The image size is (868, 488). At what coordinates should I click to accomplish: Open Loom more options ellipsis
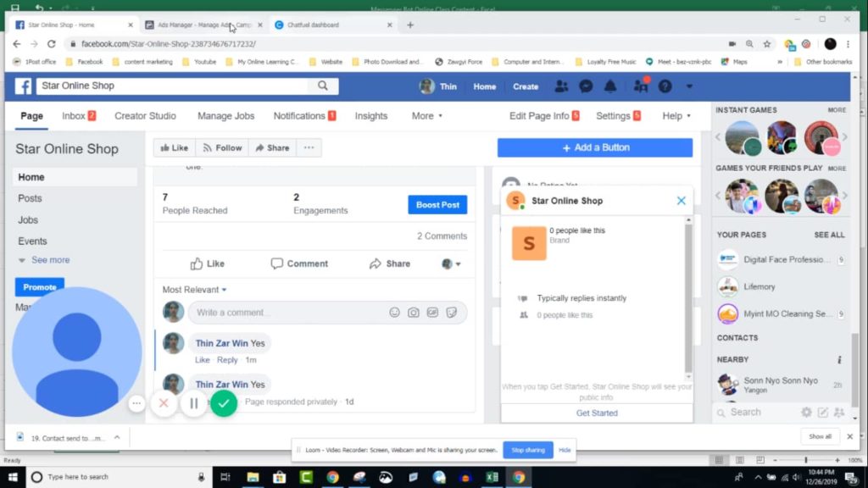tap(136, 403)
